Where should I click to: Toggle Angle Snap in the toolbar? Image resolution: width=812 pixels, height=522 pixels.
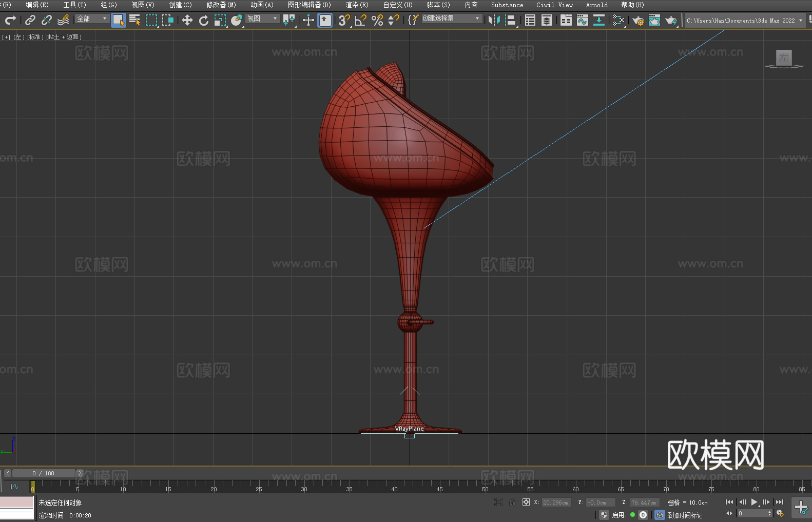(x=360, y=20)
